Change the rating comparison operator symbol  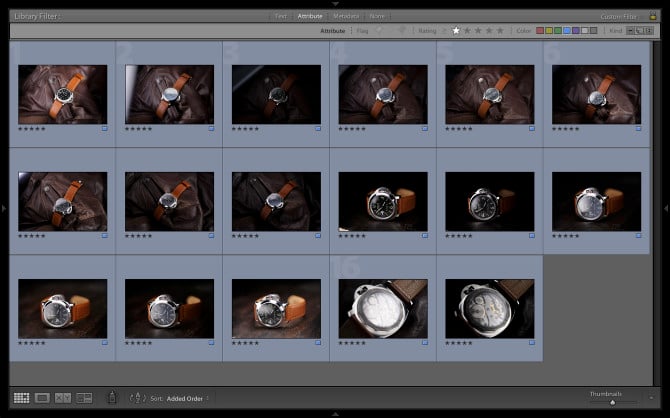click(444, 30)
